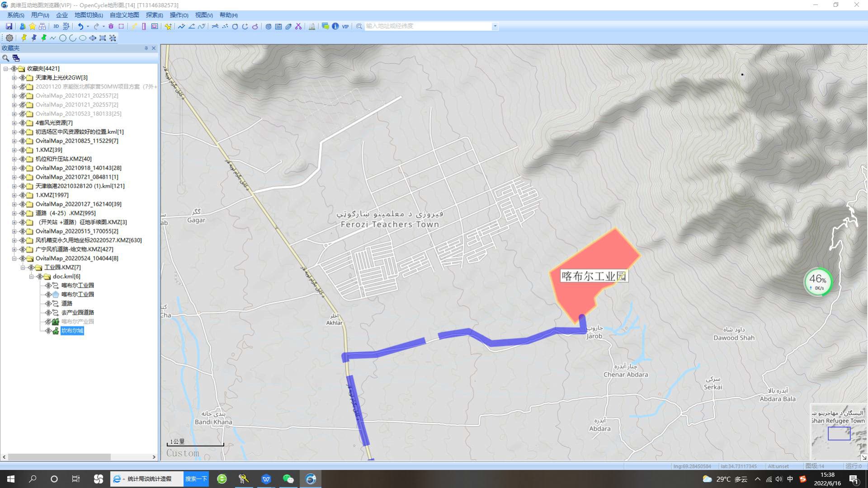The width and height of the screenshot is (868, 488).
Task: Select the purple ruler measure tool
Action: tap(144, 26)
